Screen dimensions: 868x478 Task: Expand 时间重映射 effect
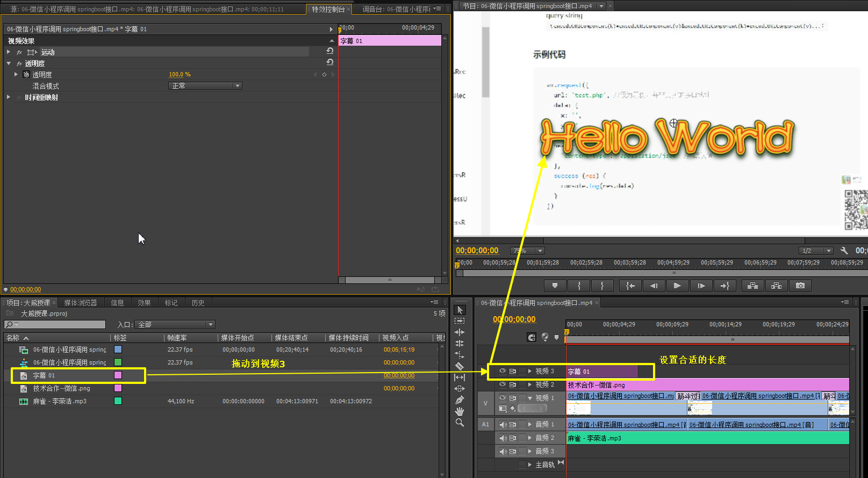coord(9,97)
